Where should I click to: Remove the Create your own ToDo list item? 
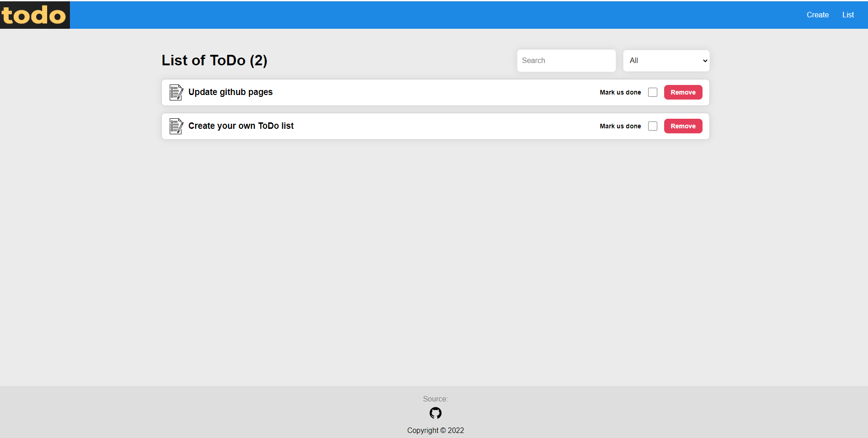coord(683,126)
